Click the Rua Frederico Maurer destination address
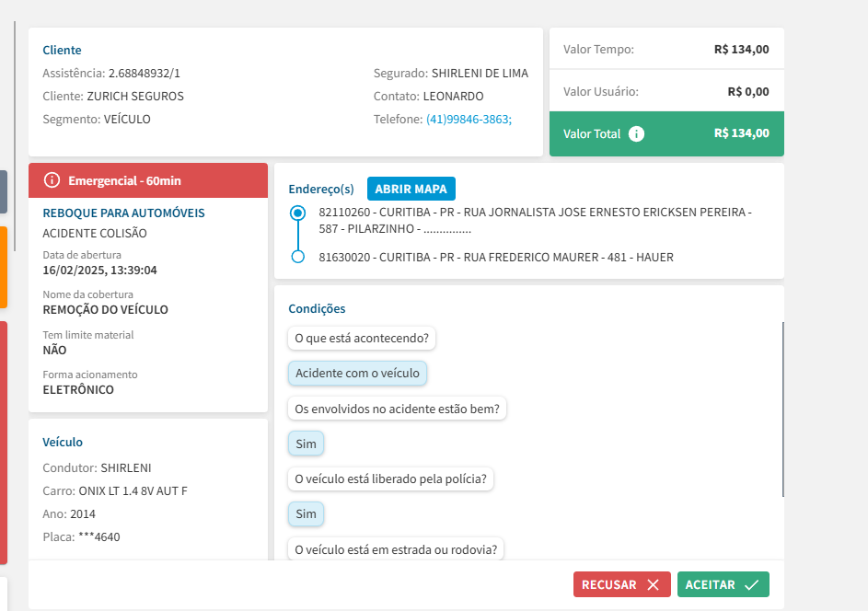 pos(495,258)
